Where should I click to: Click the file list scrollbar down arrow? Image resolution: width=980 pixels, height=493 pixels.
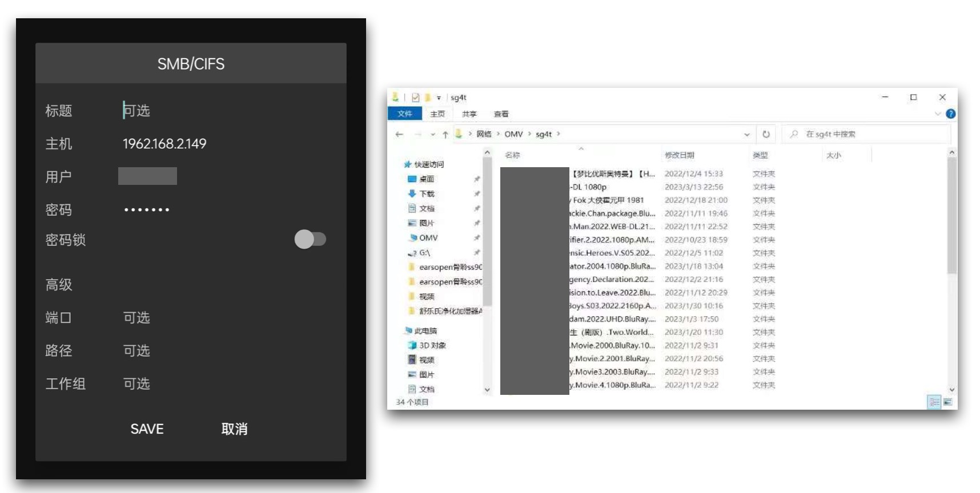(x=951, y=390)
